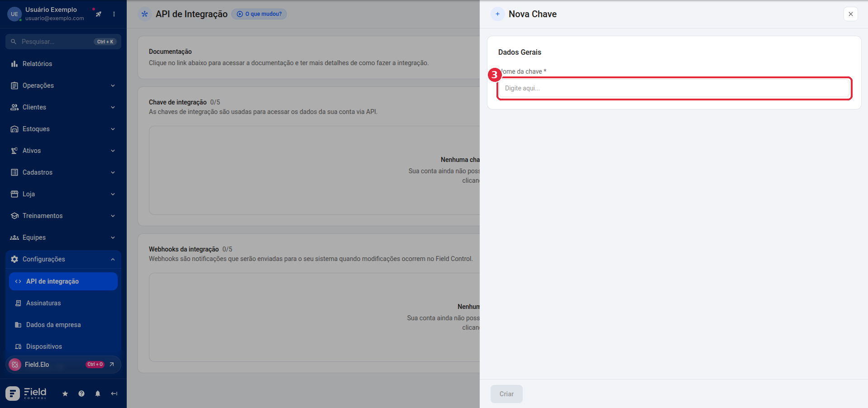Close the Nova Chave panel

click(x=851, y=14)
